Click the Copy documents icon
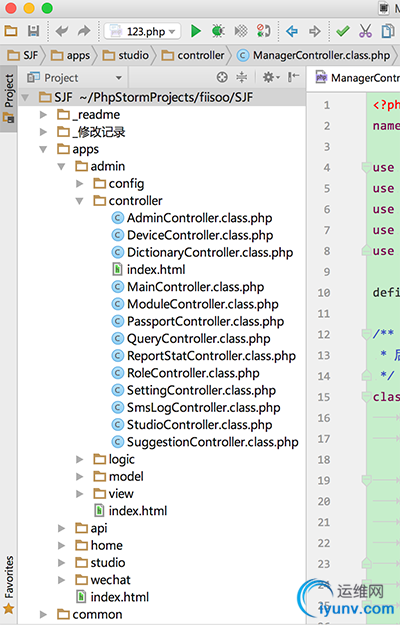The height and width of the screenshot is (625, 400). click(x=388, y=31)
